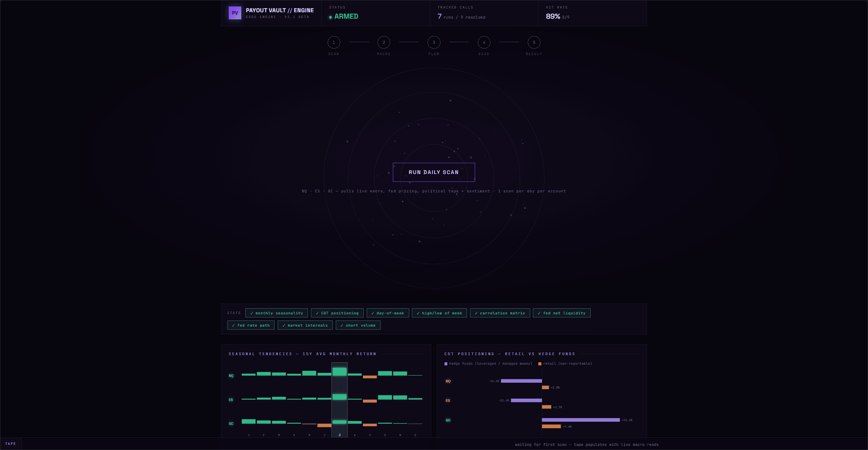Toggle day-of-week stat chip
Image resolution: width=868 pixels, height=450 pixels.
388,313
